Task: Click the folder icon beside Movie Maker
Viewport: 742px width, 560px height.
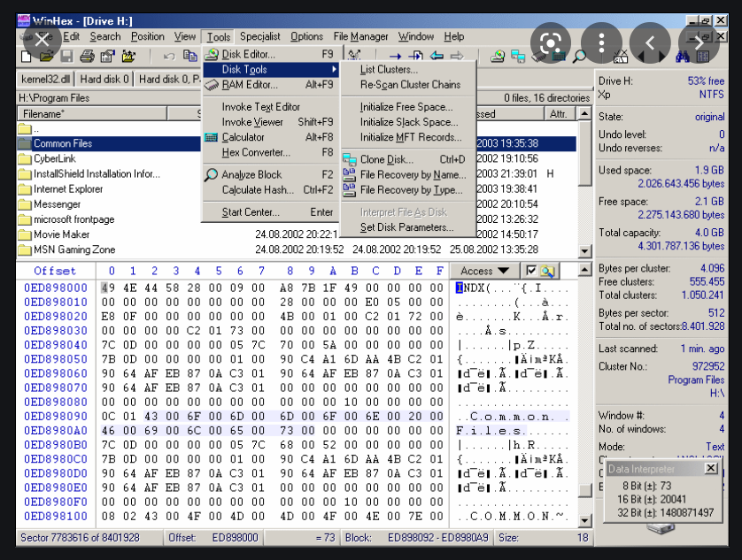Action: coord(25,234)
